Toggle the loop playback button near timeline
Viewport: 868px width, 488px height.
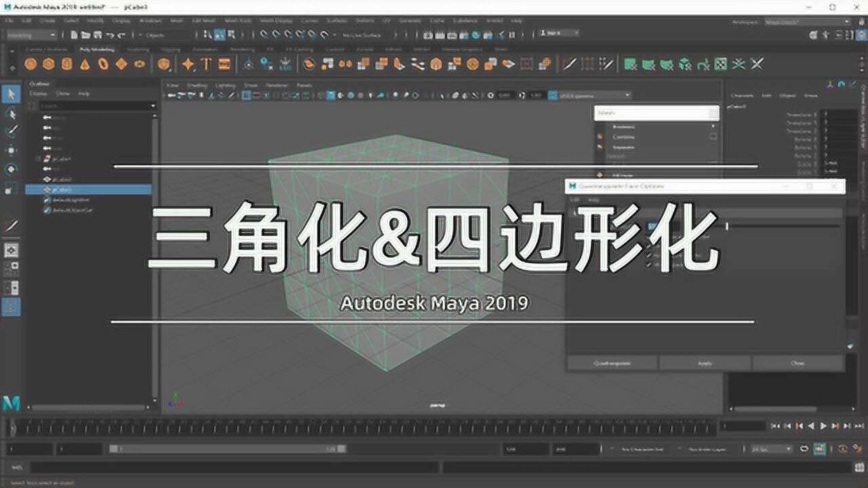tap(804, 449)
